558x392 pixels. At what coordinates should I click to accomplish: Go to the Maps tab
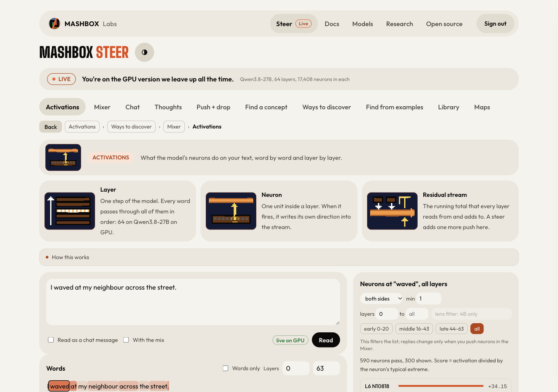pyautogui.click(x=482, y=107)
